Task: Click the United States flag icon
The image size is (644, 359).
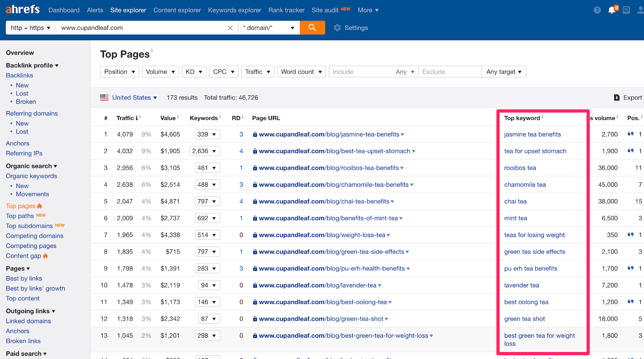Action: click(104, 97)
